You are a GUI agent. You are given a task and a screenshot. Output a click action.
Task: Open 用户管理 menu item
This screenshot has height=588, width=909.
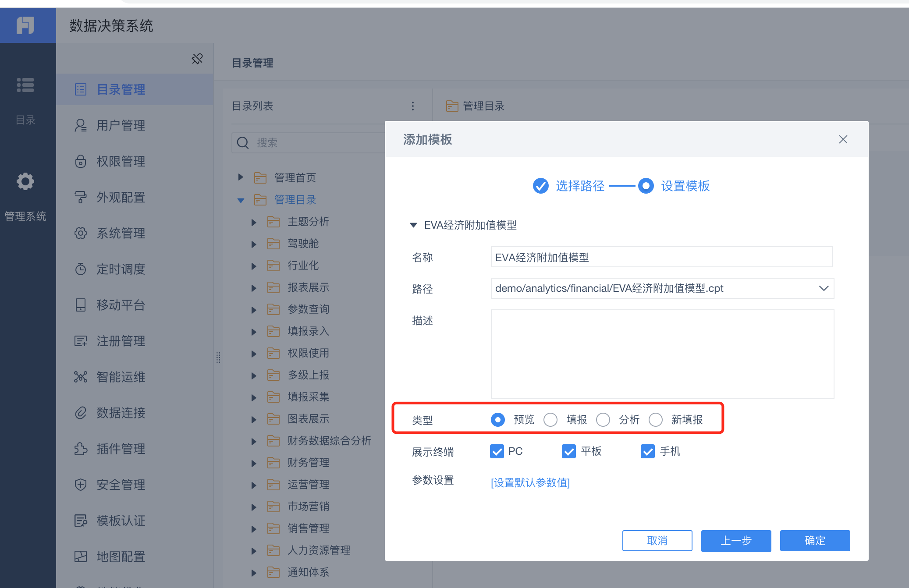(x=121, y=126)
